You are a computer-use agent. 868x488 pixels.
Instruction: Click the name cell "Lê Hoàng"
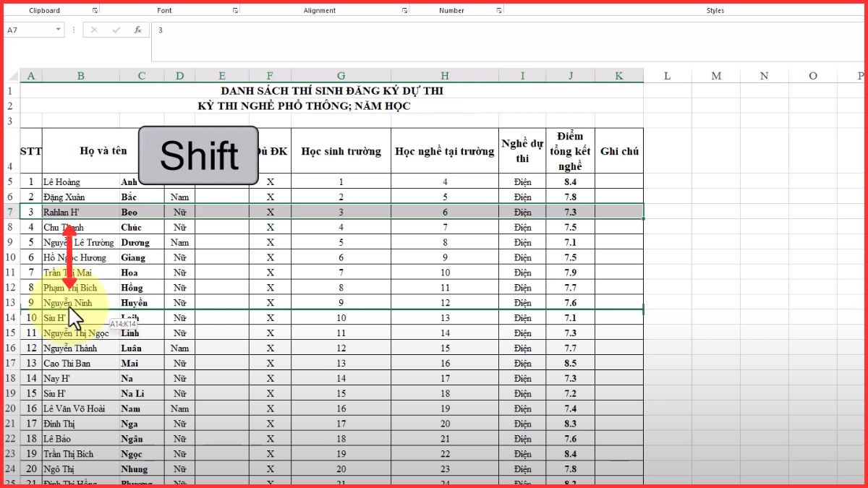point(81,182)
